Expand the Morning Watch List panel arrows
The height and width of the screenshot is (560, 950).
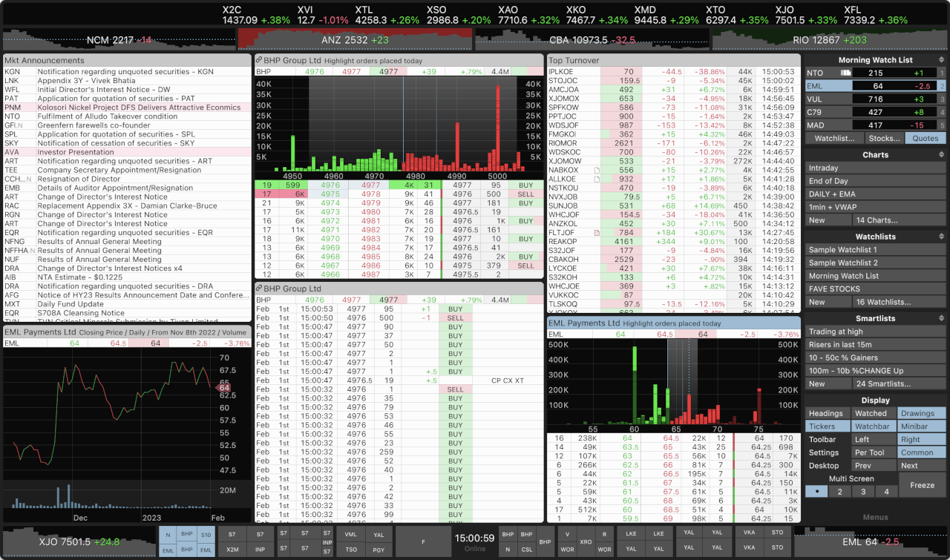[x=941, y=60]
